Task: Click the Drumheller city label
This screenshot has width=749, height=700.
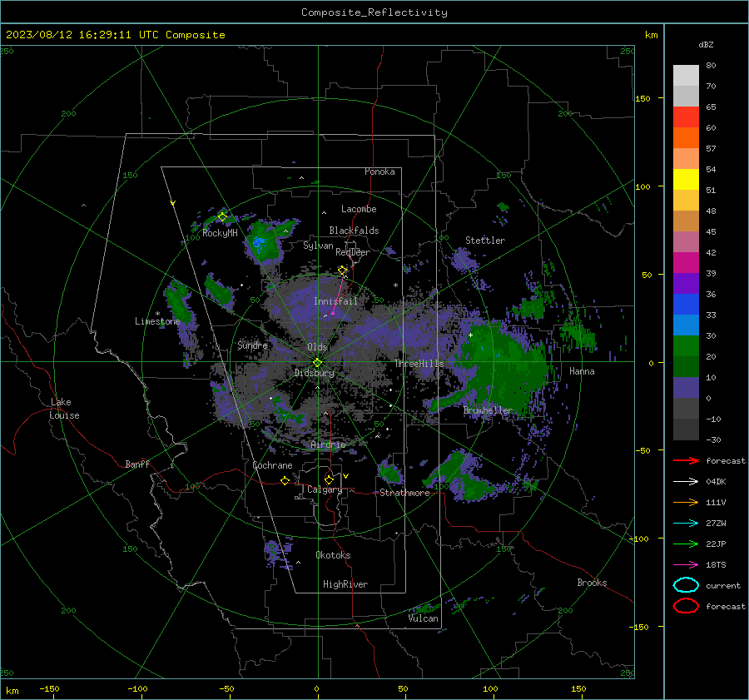Action: point(488,410)
